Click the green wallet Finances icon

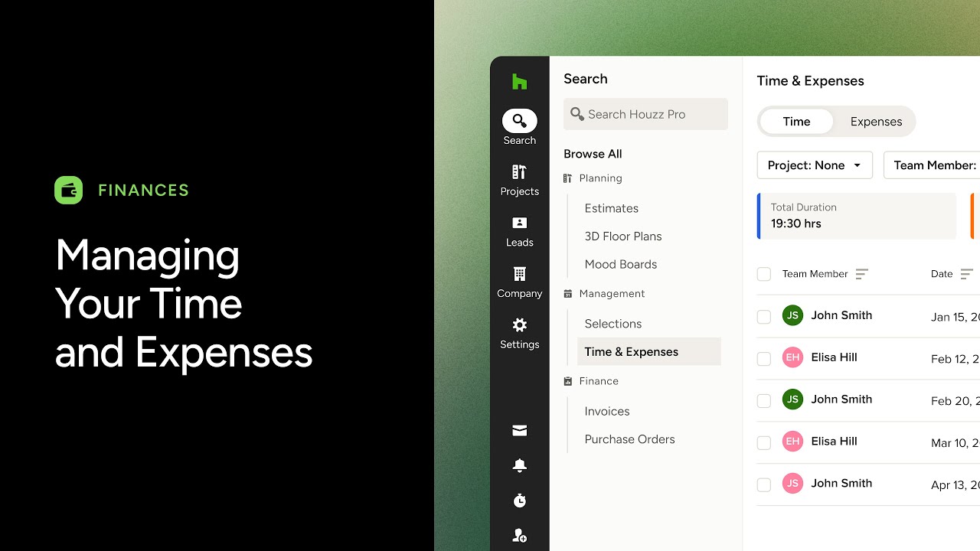69,190
